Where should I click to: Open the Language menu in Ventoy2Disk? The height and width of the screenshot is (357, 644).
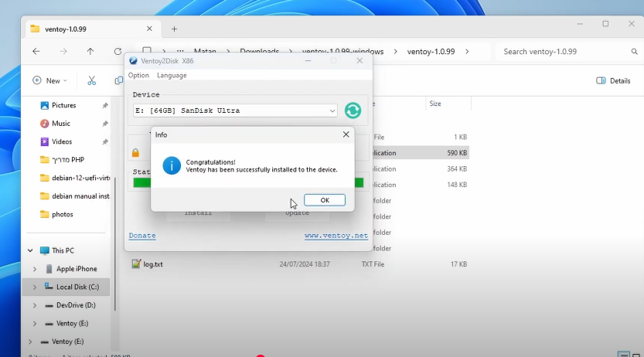tap(172, 75)
